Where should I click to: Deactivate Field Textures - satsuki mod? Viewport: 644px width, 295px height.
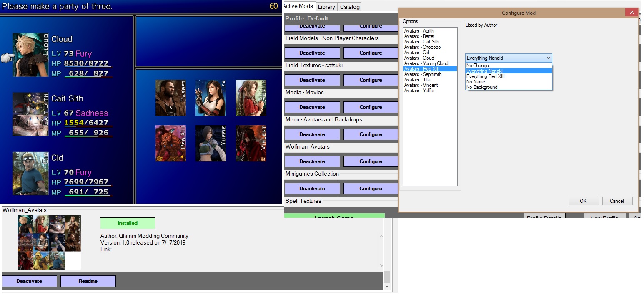point(312,80)
